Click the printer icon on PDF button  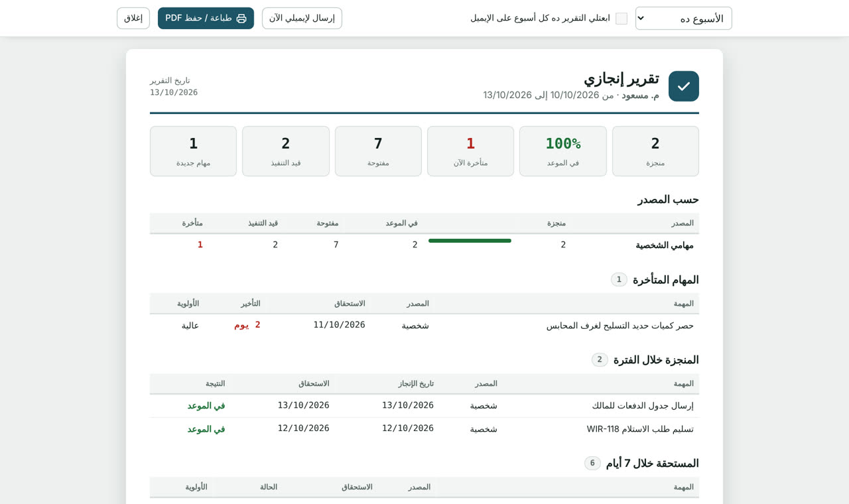click(241, 19)
